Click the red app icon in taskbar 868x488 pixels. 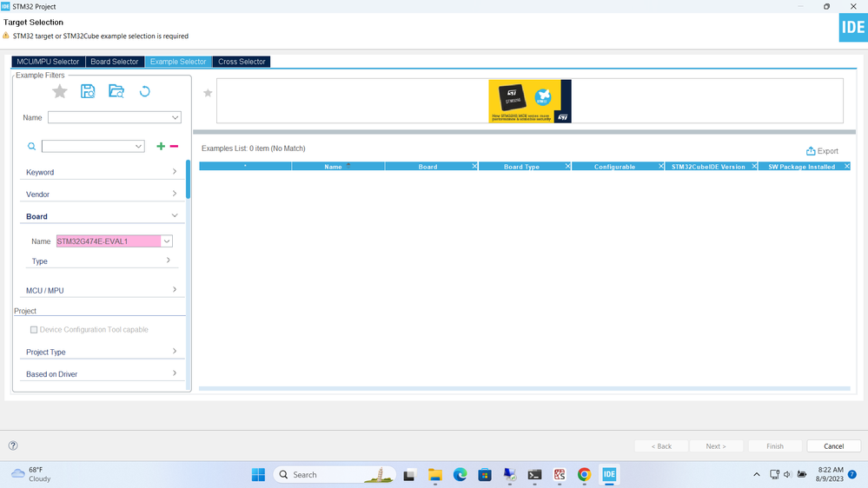click(x=560, y=475)
